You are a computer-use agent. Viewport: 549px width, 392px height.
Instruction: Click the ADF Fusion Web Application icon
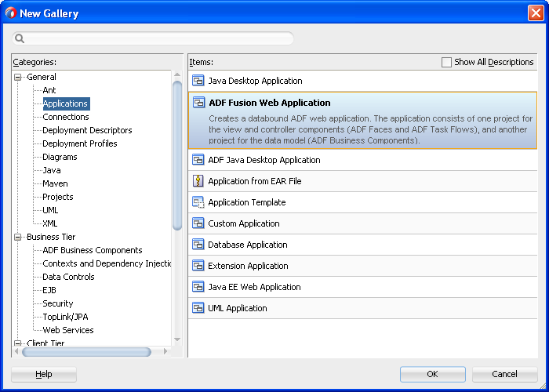coord(199,103)
